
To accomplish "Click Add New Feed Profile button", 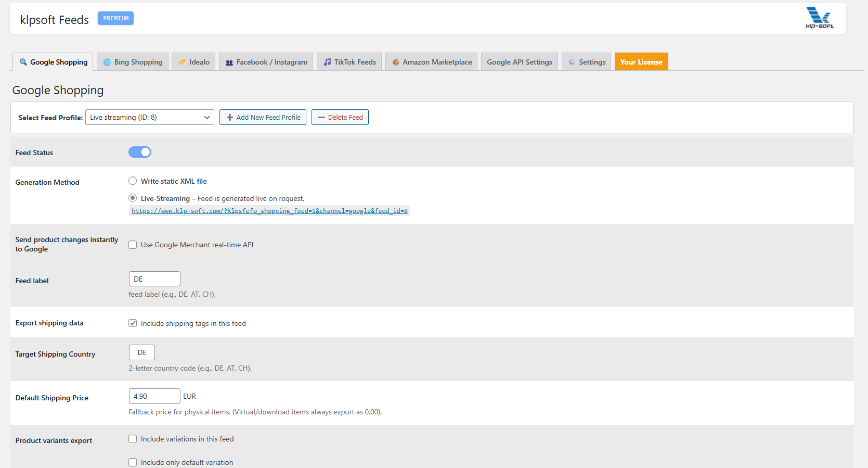I will coord(263,117).
